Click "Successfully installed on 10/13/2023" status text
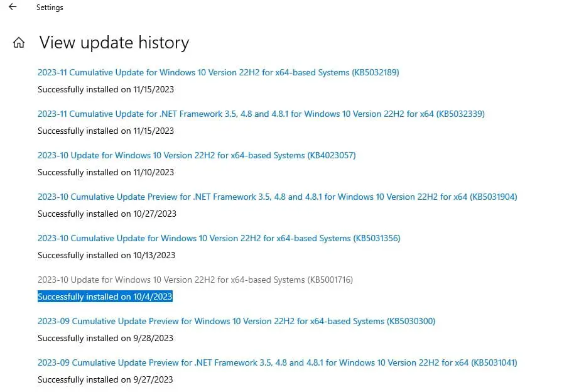 (106, 255)
